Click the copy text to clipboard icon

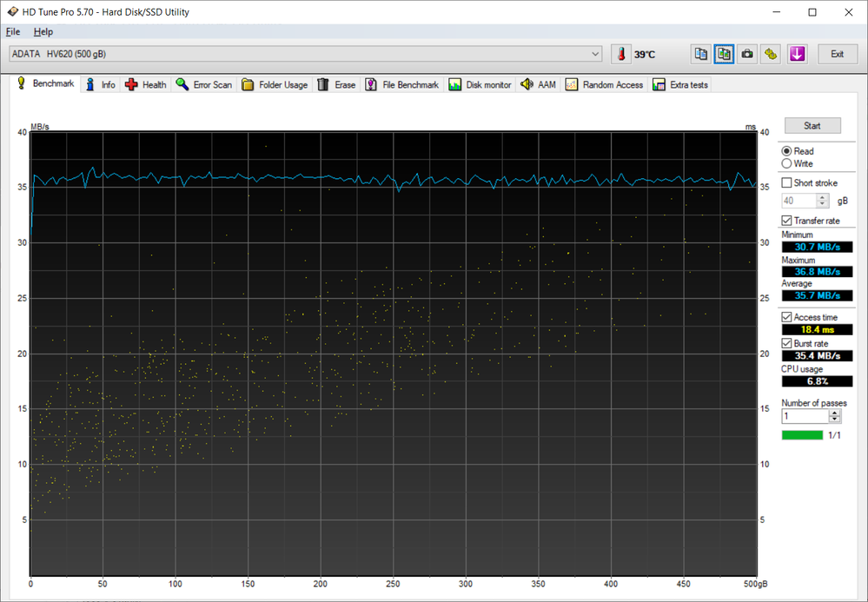[700, 54]
